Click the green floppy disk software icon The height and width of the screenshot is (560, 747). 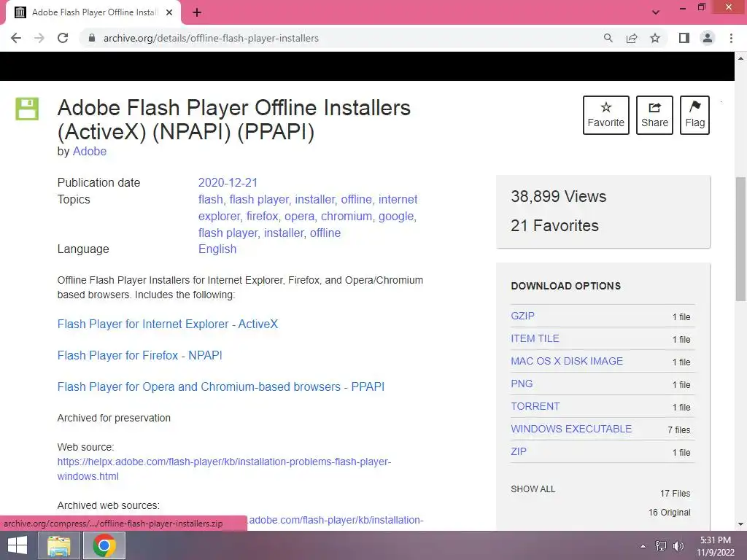pos(27,109)
